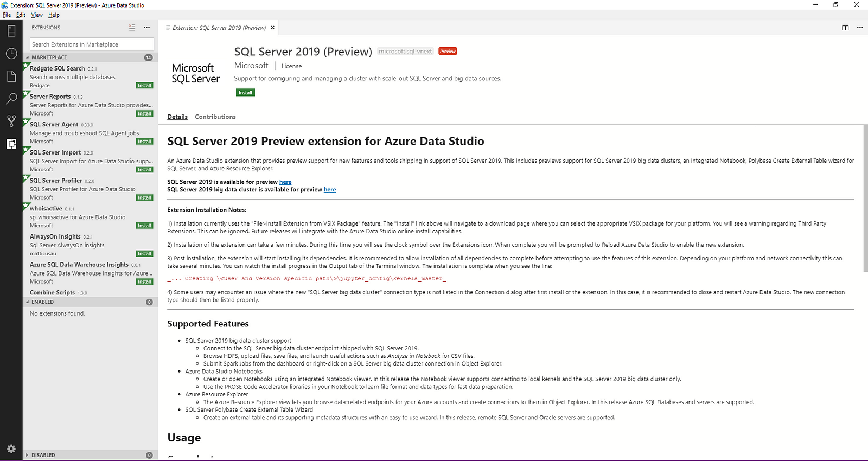Install SQL Server Agent extension
The width and height of the screenshot is (868, 461).
coord(144,142)
